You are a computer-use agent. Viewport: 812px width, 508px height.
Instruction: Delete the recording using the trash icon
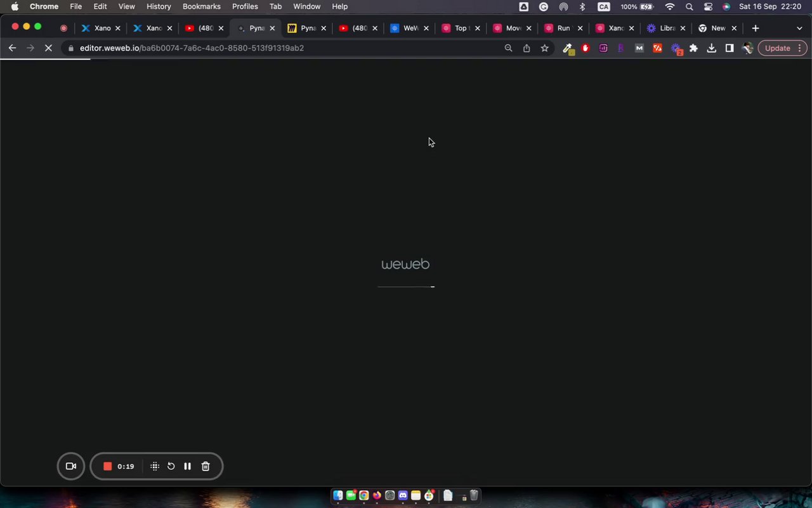point(206,466)
